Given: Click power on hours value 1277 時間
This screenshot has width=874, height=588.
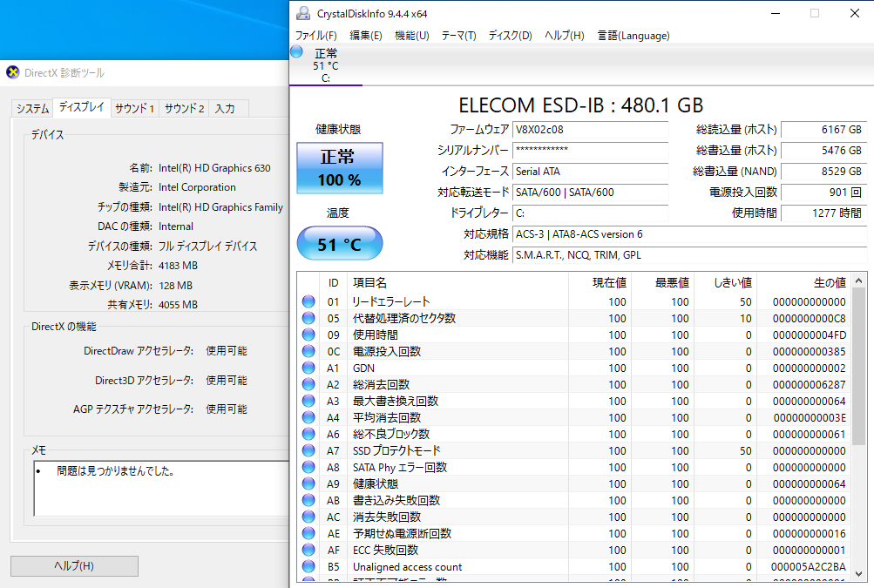Looking at the screenshot, I should 823,213.
